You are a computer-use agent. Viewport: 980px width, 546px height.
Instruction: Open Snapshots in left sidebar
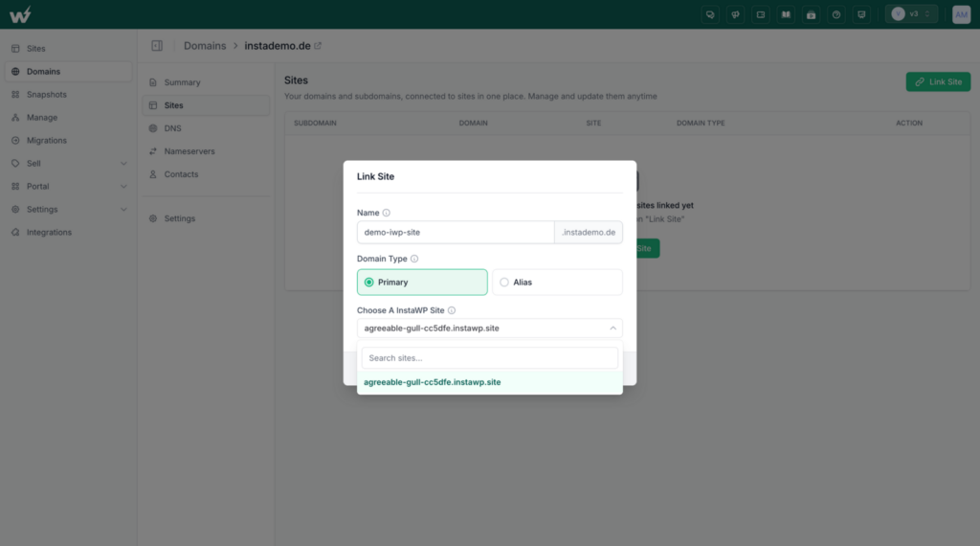tap(68, 95)
